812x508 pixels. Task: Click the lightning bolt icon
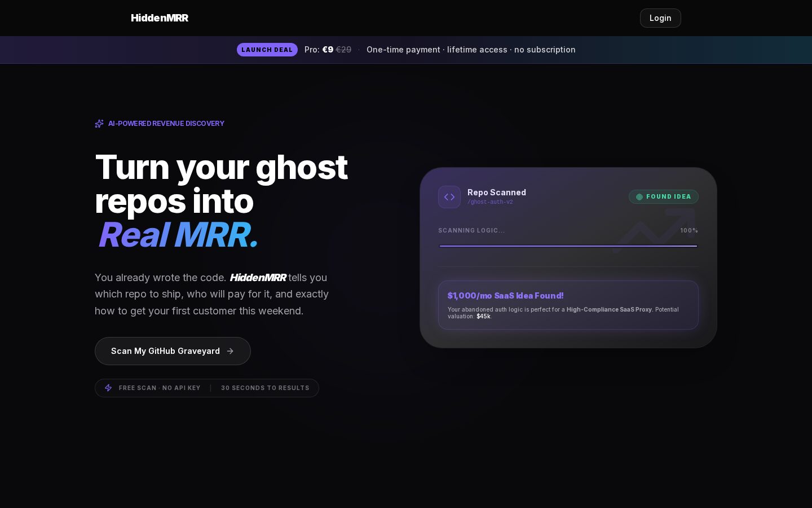108,388
